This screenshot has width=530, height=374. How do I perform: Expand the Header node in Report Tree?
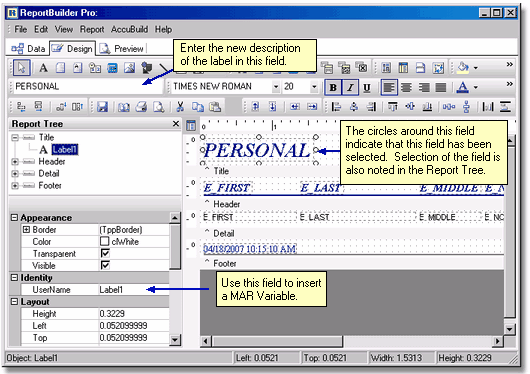point(15,162)
